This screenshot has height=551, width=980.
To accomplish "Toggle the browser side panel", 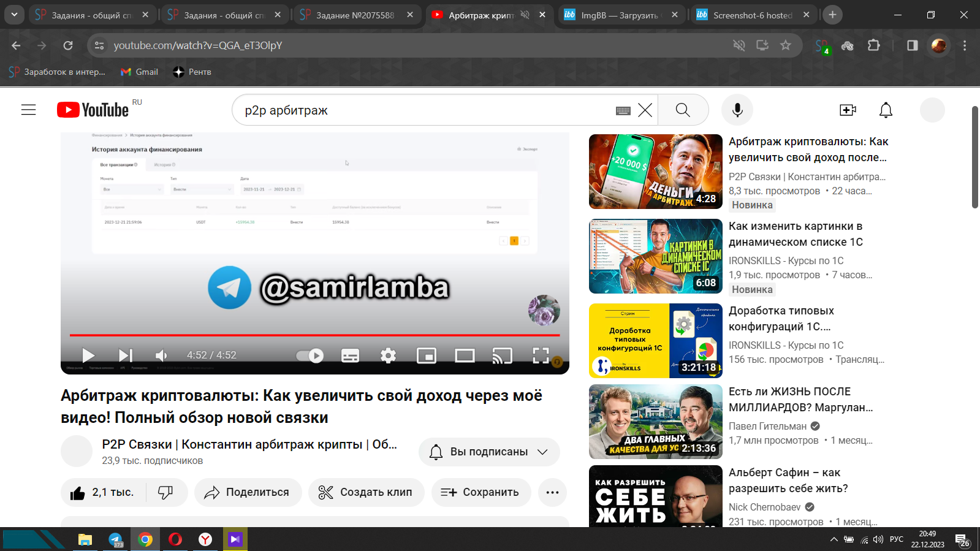I will tap(912, 45).
